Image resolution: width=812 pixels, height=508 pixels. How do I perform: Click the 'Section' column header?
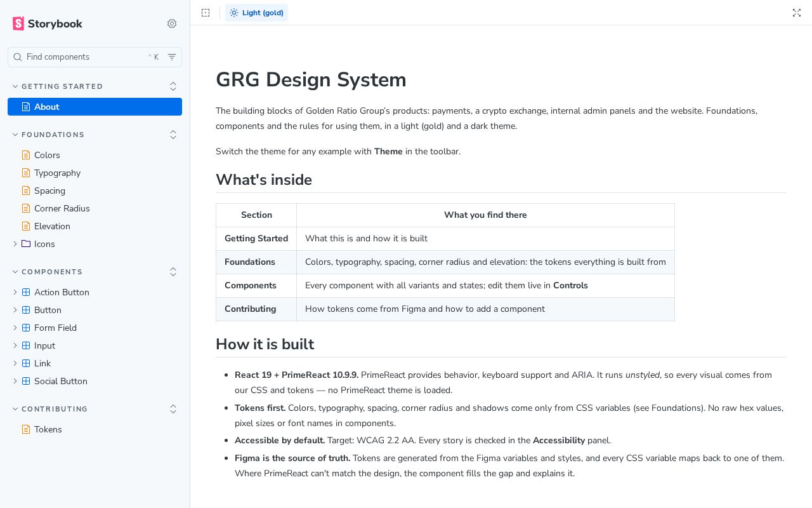[256, 215]
